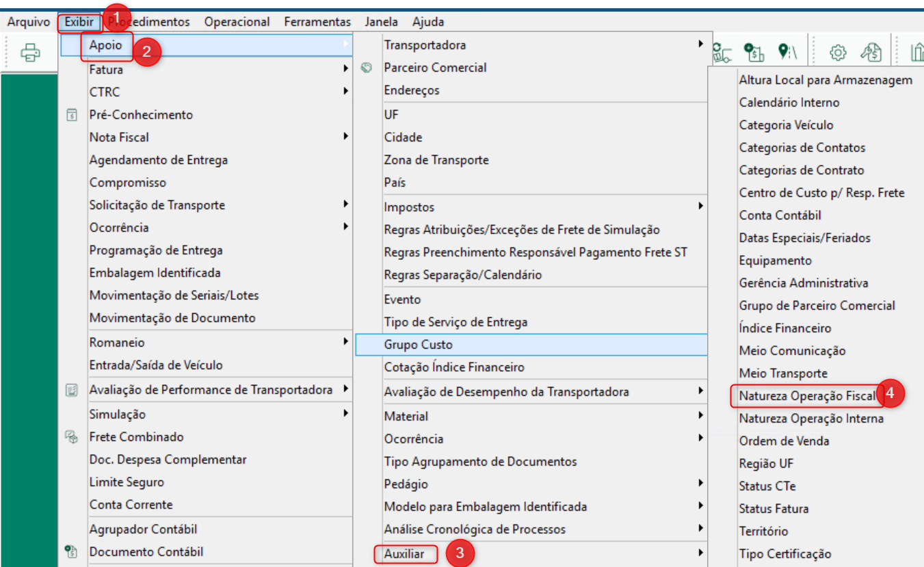
Task: Click the printer icon in the toolbar
Action: [x=31, y=53]
